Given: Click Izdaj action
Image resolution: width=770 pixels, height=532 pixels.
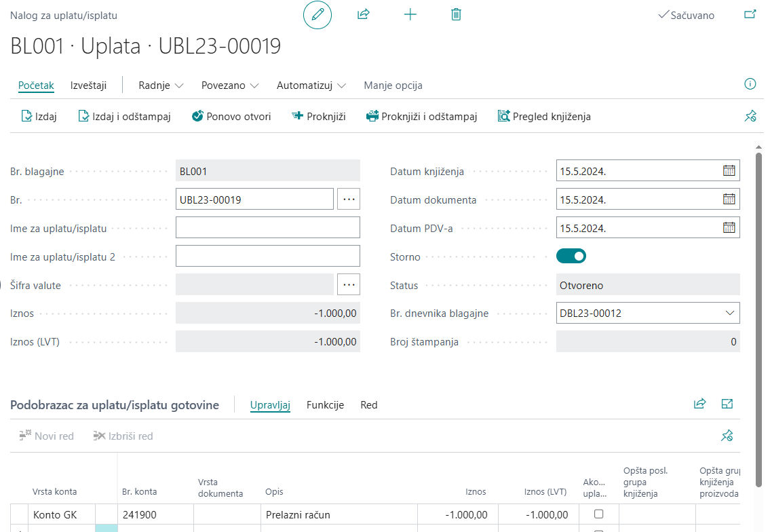Looking at the screenshot, I should pyautogui.click(x=39, y=117).
